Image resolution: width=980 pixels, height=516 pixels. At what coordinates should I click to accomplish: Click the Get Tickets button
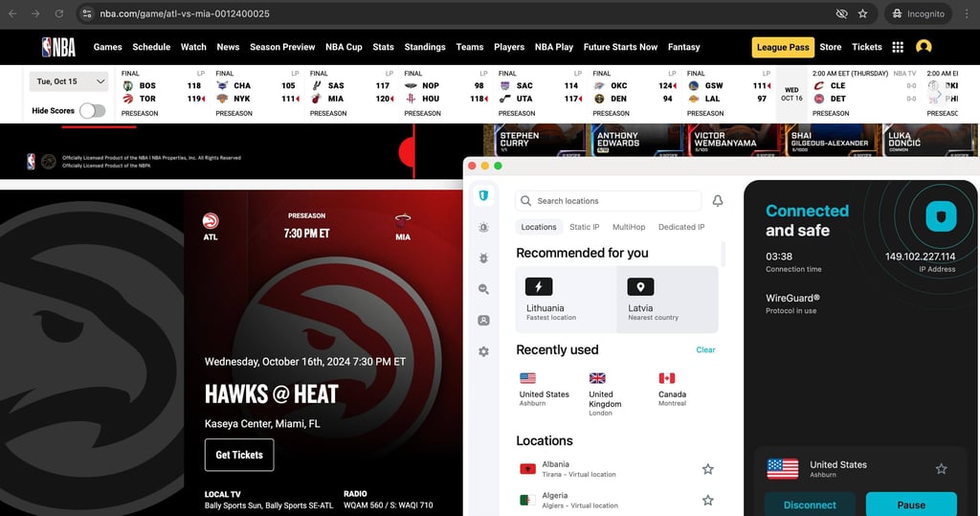(x=239, y=455)
